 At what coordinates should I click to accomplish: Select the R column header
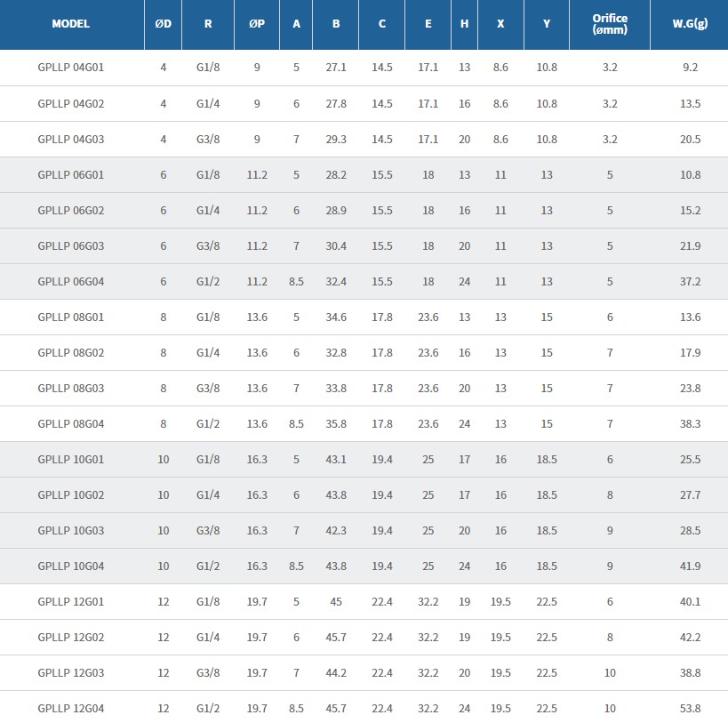[208, 24]
